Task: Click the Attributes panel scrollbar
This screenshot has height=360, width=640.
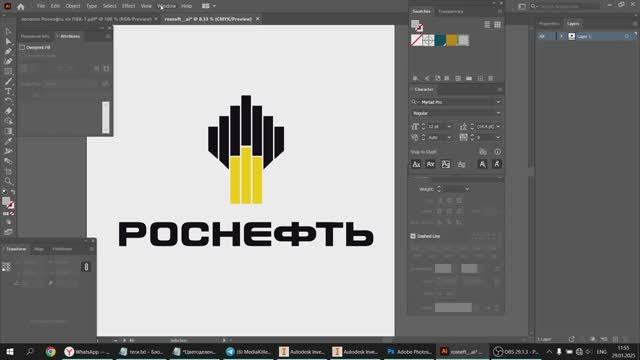Action: click(106, 117)
